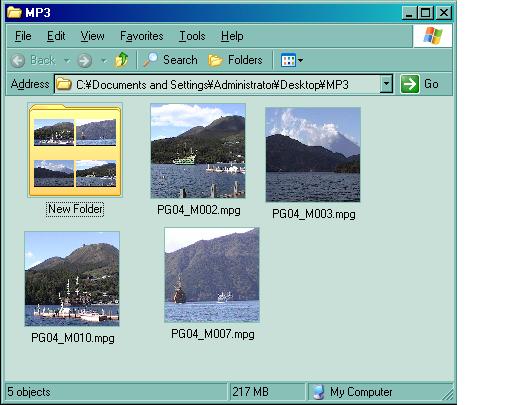Open the Favorites menu
This screenshot has height=405, width=512.
(142, 36)
